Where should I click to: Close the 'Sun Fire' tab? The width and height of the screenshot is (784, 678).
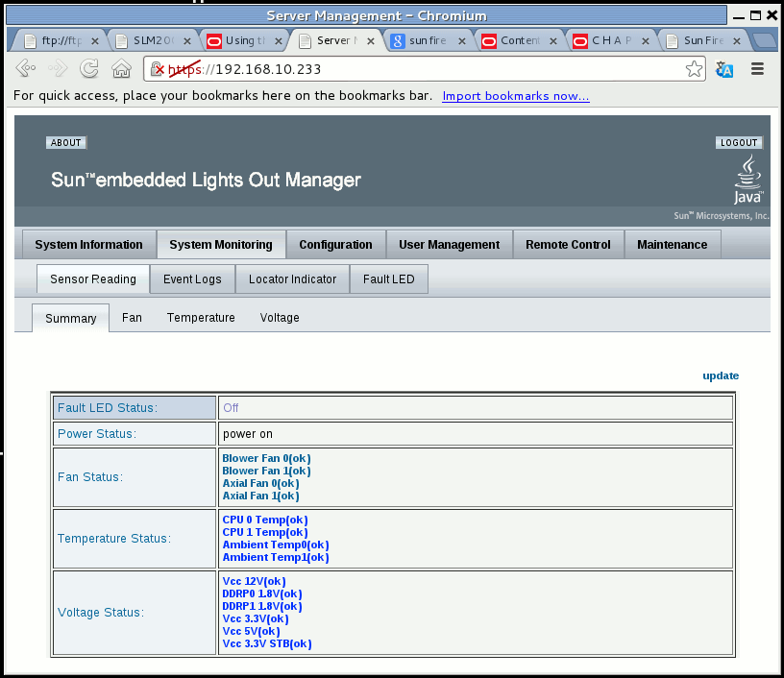pyautogui.click(x=737, y=41)
